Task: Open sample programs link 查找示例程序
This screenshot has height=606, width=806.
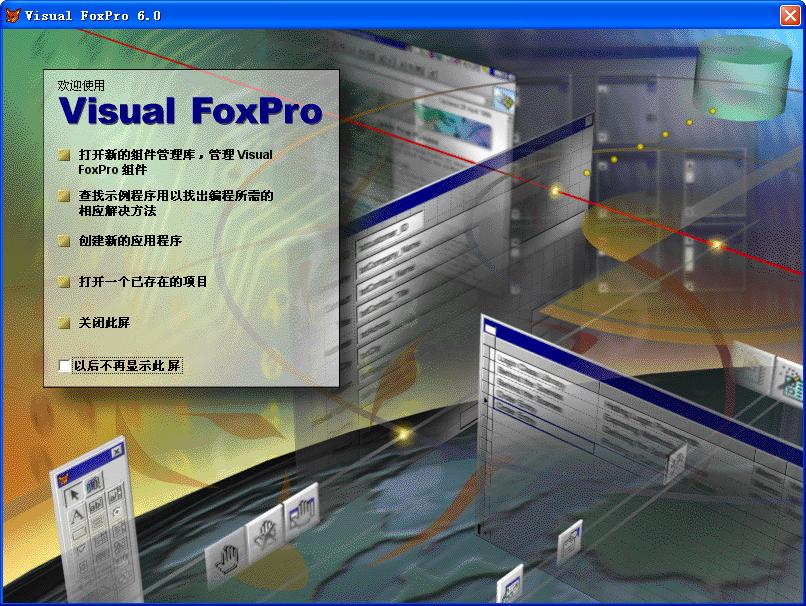Action: click(x=175, y=203)
